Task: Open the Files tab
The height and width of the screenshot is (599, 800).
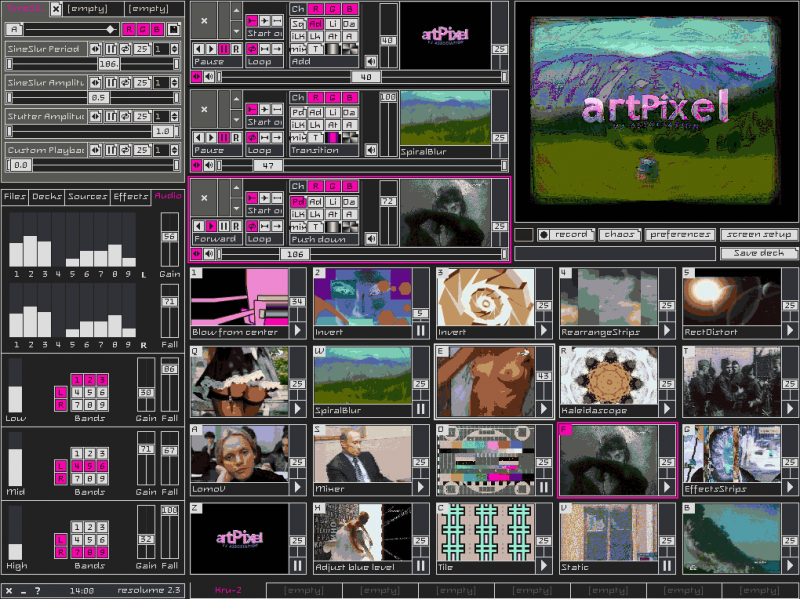Action: click(x=15, y=196)
